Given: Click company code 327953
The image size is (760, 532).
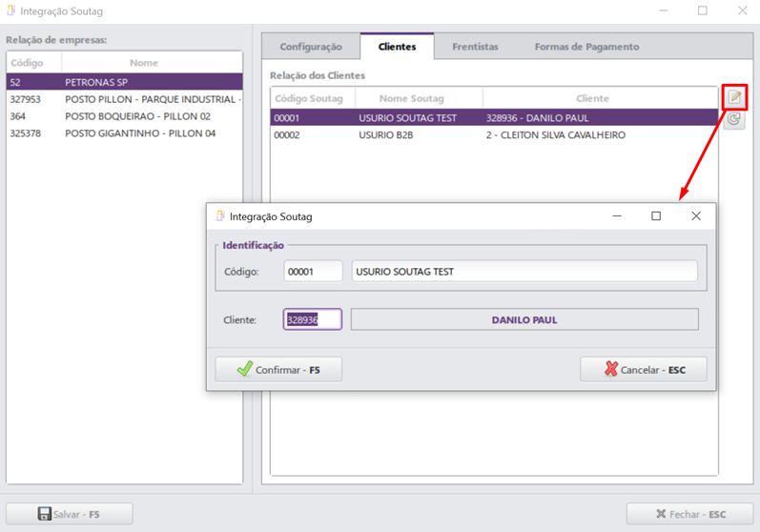Looking at the screenshot, I should [25, 99].
